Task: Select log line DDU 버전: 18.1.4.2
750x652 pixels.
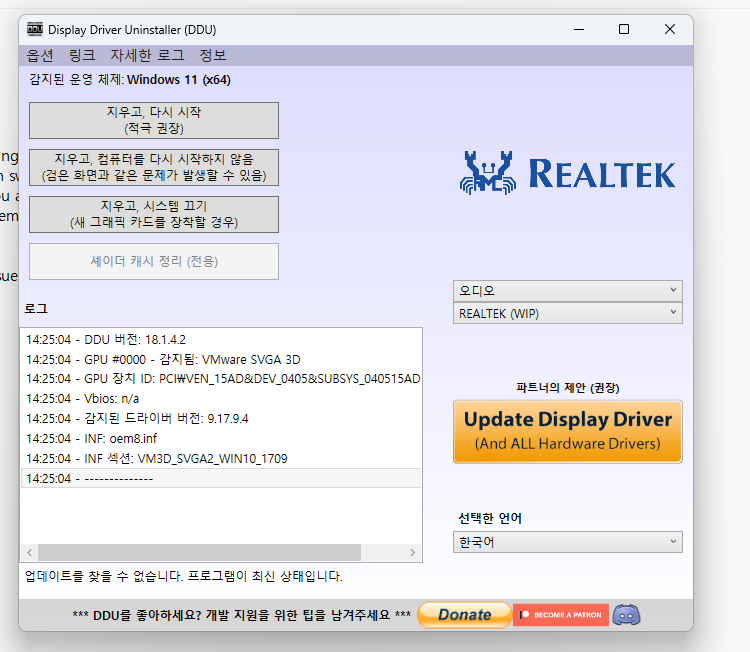Action: (221, 340)
